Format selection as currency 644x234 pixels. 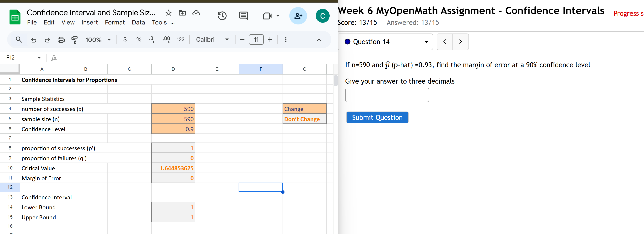(x=125, y=39)
